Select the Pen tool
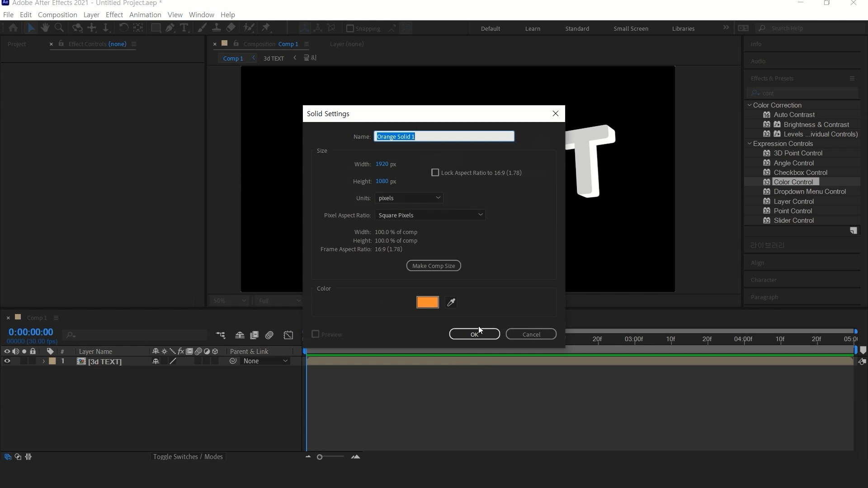This screenshot has height=488, width=868. [x=170, y=28]
